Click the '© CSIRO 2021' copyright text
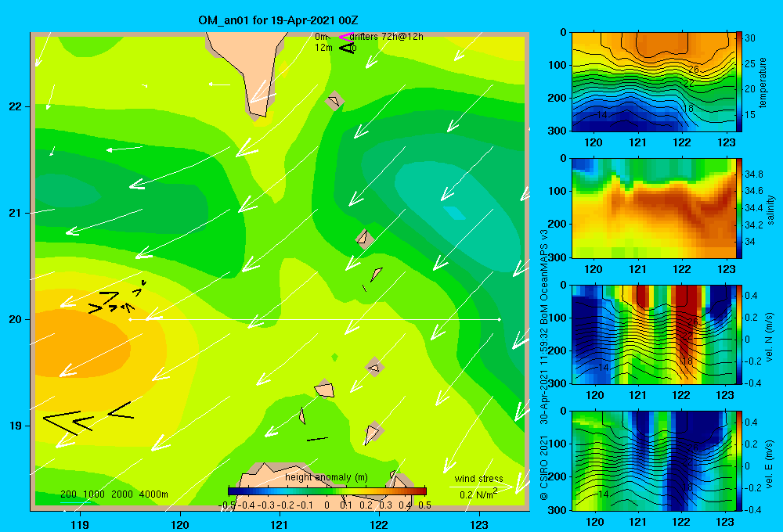 (544, 467)
